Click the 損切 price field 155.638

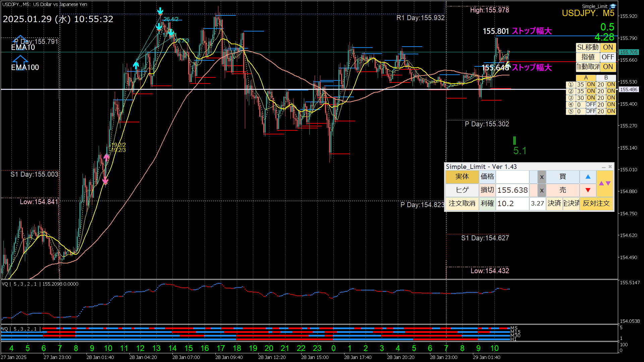coord(512,190)
